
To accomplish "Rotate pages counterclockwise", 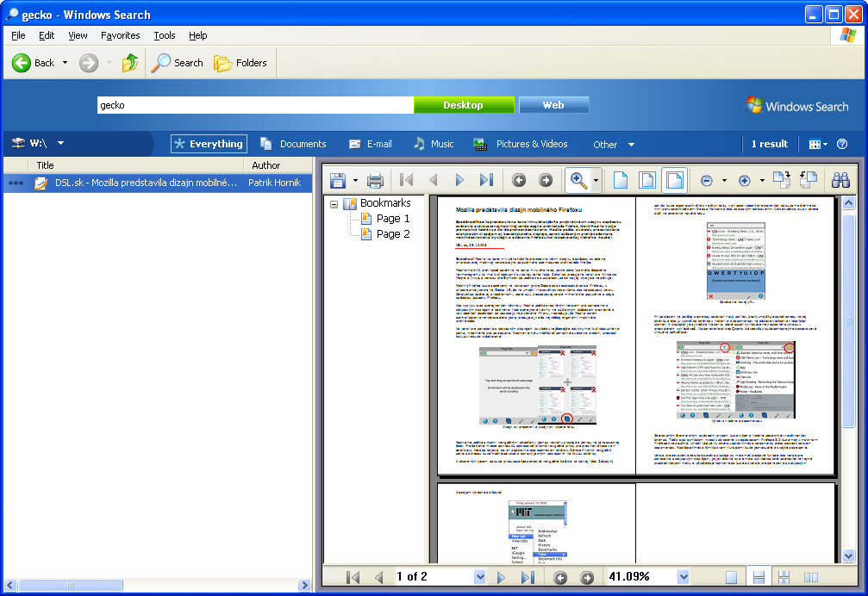I will pyautogui.click(x=809, y=180).
